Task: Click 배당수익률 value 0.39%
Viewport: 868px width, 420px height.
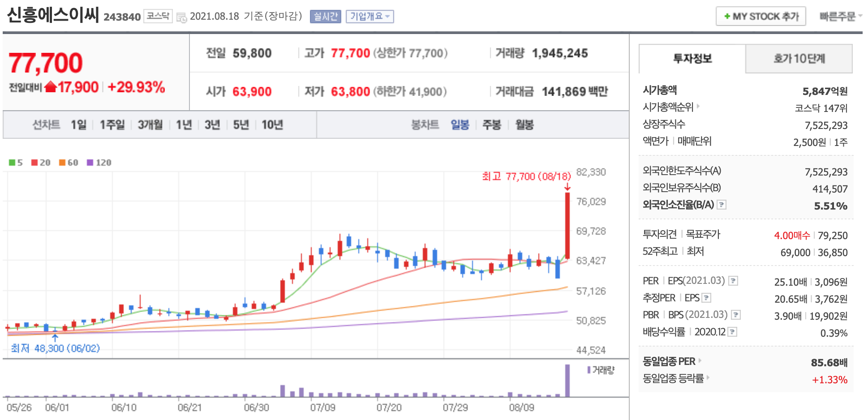Action: (834, 333)
